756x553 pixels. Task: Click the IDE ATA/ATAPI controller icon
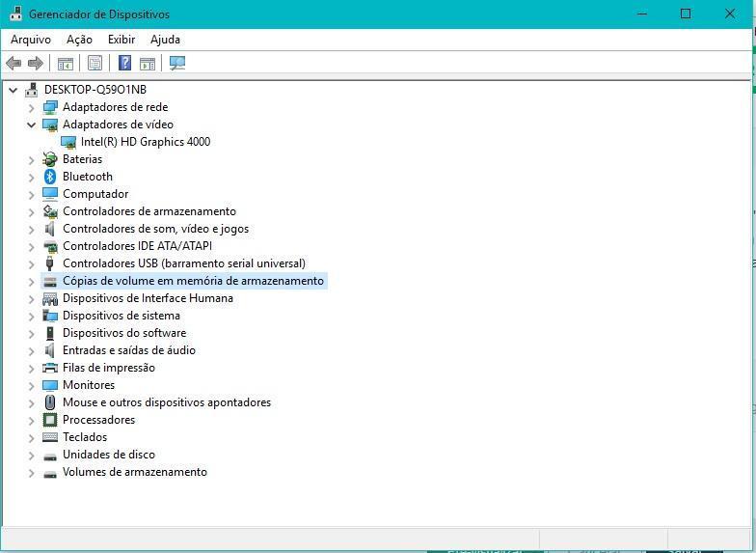coord(50,246)
